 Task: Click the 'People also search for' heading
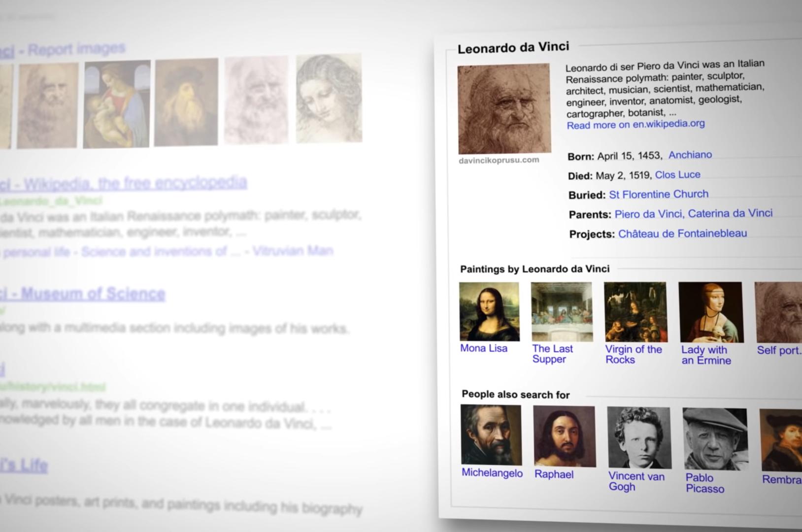tap(516, 395)
